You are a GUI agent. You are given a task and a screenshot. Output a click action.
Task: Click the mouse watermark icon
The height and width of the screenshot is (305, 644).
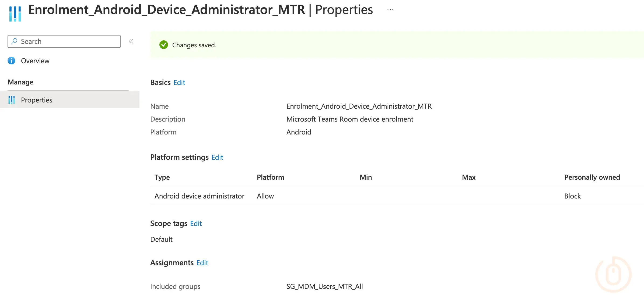tap(613, 274)
